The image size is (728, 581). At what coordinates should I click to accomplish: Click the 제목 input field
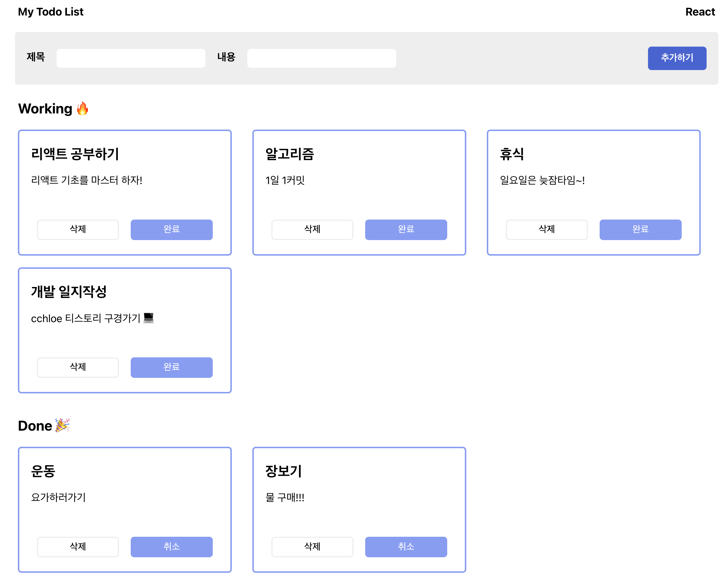(131, 58)
